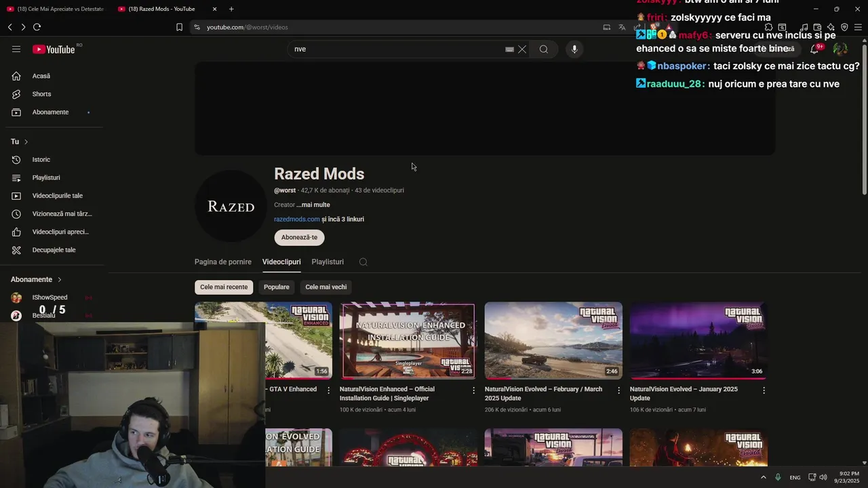The height and width of the screenshot is (488, 868).
Task: Search within channel using the magnifier icon
Action: point(363,262)
